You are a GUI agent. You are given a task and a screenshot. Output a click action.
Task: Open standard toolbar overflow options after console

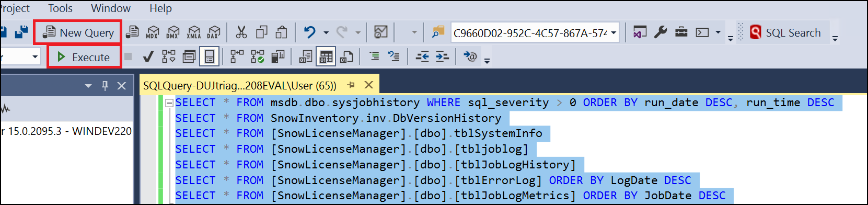coord(730,38)
